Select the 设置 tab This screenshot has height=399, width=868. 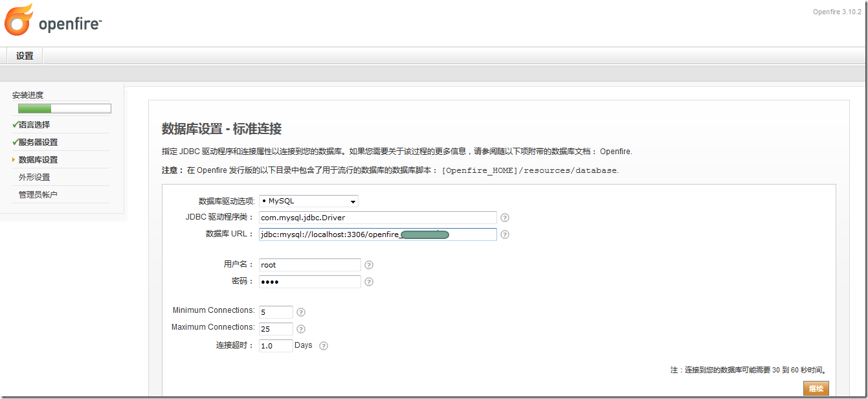click(25, 56)
